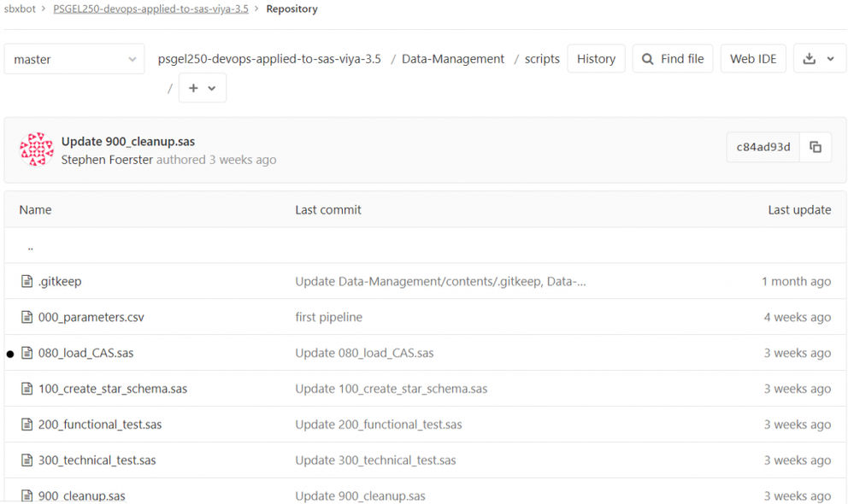Screen dimensions: 854x504
Task: Expand the plus add-file dropdown
Action: pos(202,88)
